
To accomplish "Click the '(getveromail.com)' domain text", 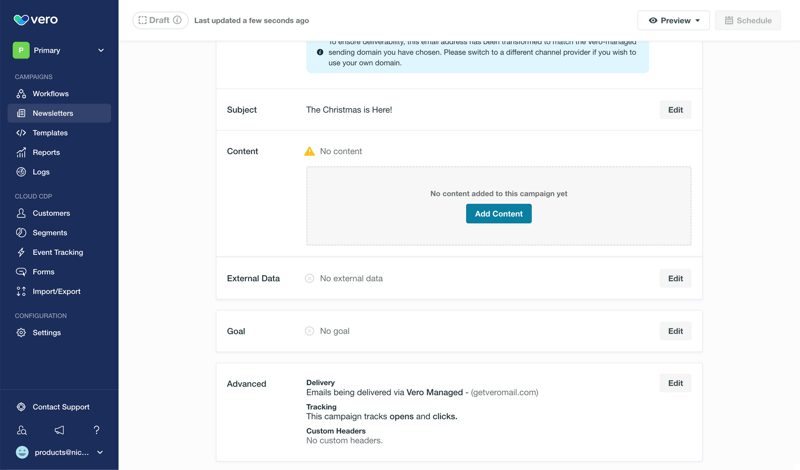I will 504,392.
